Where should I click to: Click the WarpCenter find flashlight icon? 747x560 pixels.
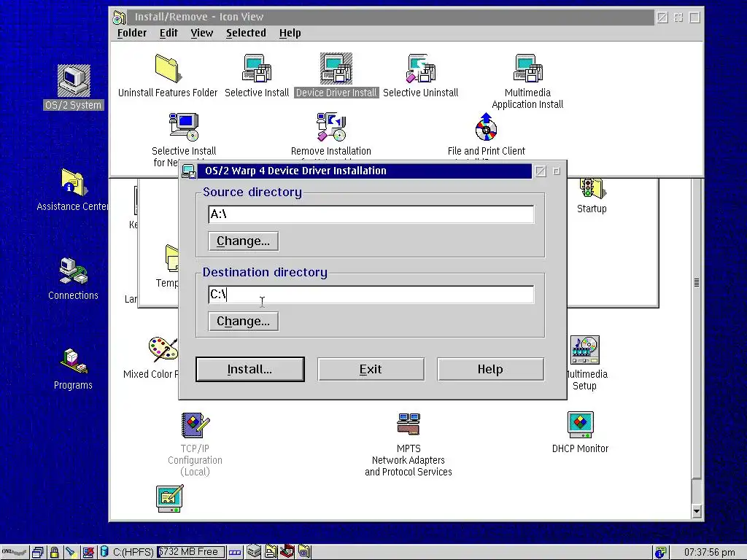click(x=71, y=553)
